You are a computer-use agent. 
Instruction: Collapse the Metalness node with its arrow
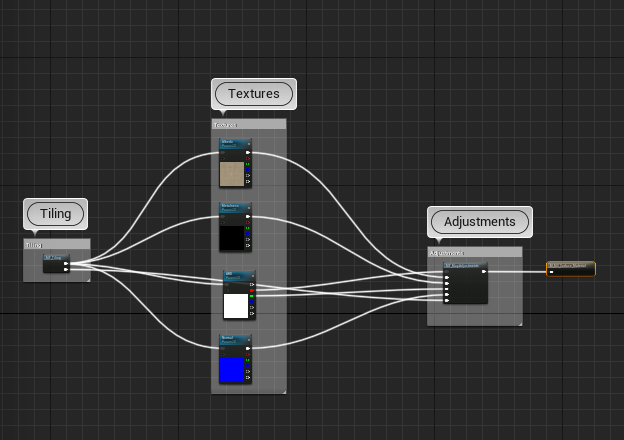pyautogui.click(x=249, y=208)
